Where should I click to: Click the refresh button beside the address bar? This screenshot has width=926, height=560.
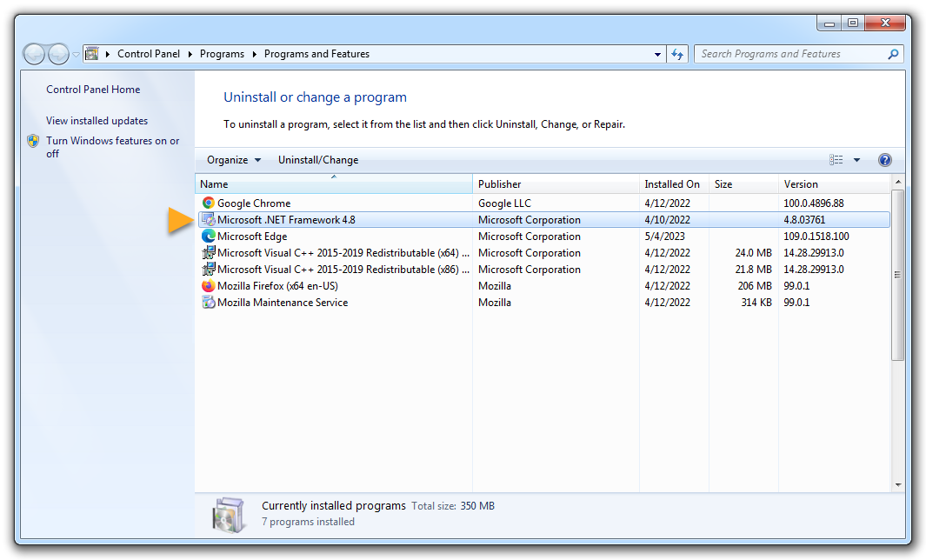(678, 54)
